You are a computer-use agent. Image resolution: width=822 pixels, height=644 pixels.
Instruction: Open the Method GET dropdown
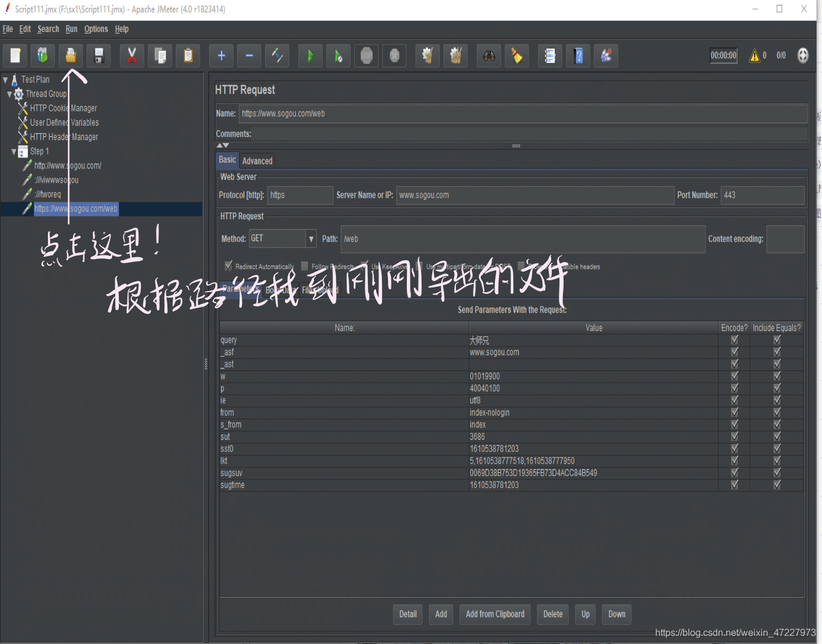(x=311, y=239)
